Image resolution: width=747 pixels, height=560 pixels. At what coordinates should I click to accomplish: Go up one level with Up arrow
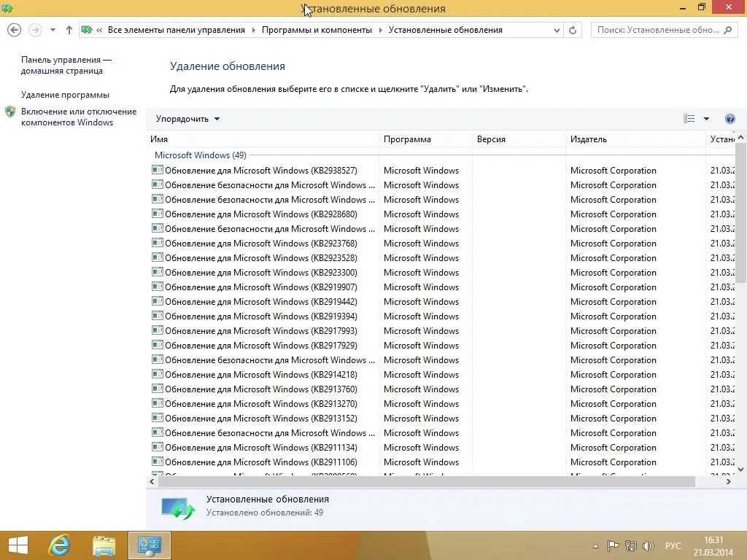coord(69,30)
